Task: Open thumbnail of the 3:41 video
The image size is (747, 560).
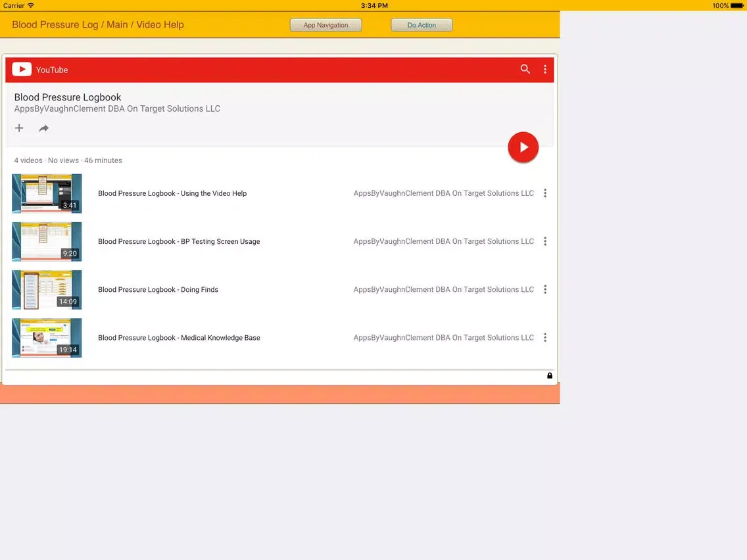Action: pos(47,193)
